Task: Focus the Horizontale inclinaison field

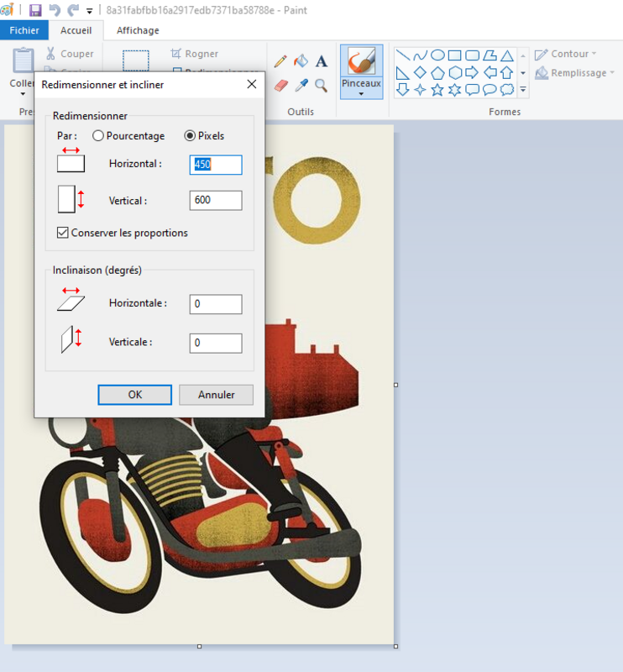Action: [x=216, y=304]
